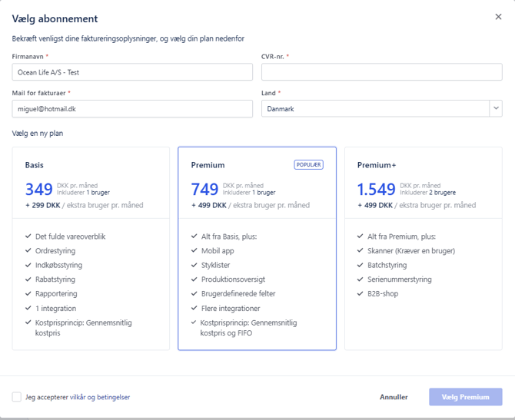515x420 pixels.
Task: Select the Basis plan card
Action: click(91, 184)
